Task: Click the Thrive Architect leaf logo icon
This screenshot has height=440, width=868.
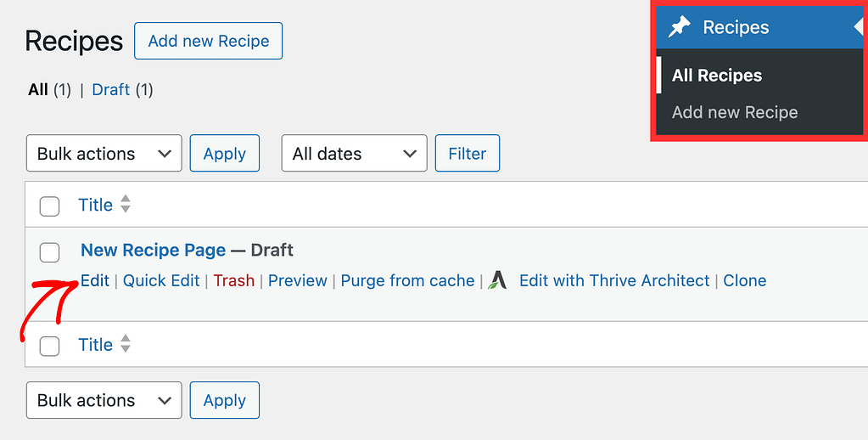Action: coord(497,280)
